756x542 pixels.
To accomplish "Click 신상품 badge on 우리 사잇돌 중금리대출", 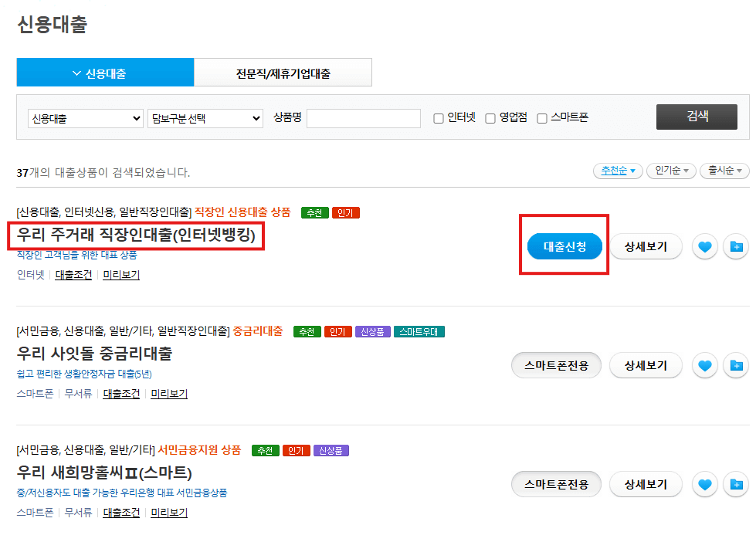I will tap(373, 332).
